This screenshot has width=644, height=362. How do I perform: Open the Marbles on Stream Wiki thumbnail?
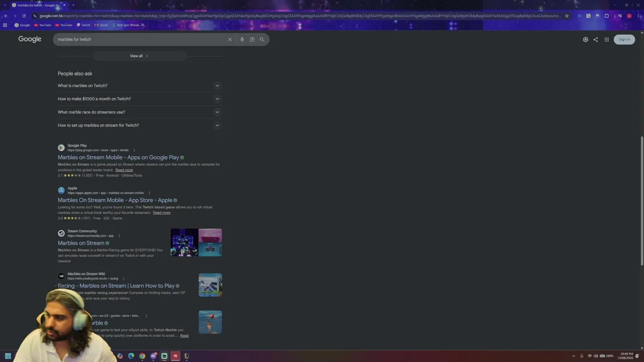tap(210, 285)
